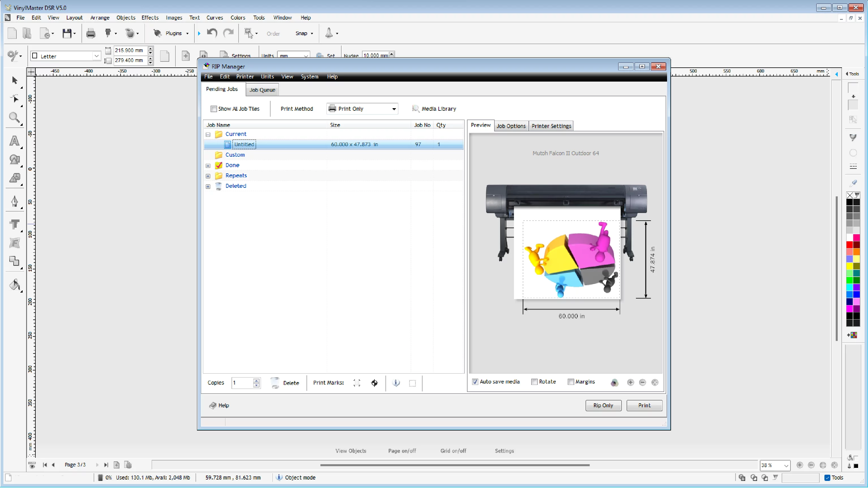This screenshot has width=868, height=488.
Task: Click the undo arrow in toolbar
Action: click(x=212, y=33)
